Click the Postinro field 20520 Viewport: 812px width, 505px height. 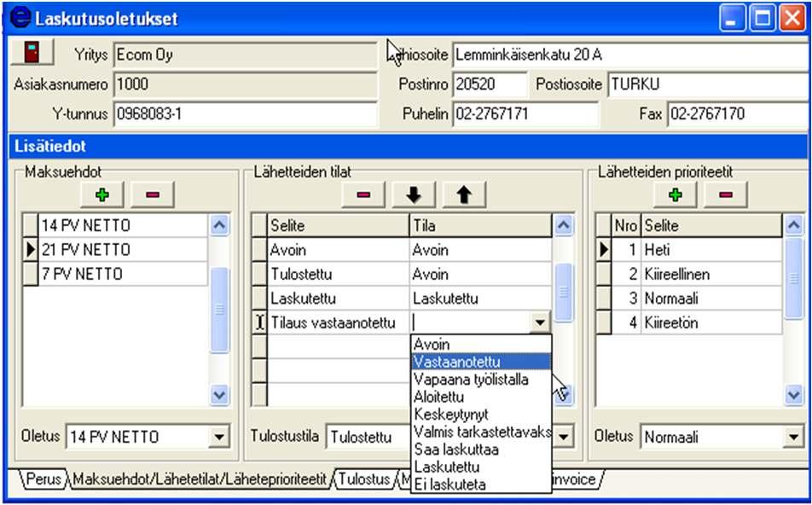coord(490,84)
